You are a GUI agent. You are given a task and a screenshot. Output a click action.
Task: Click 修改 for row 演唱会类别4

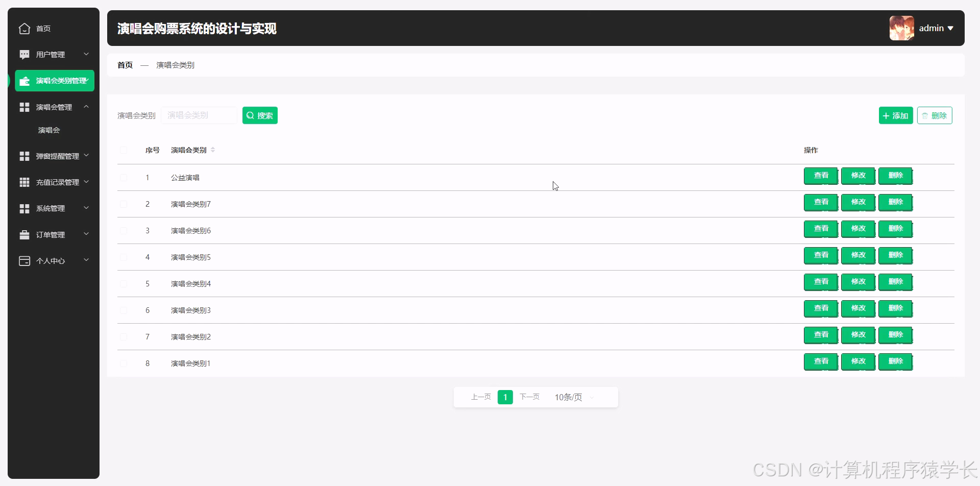(858, 282)
